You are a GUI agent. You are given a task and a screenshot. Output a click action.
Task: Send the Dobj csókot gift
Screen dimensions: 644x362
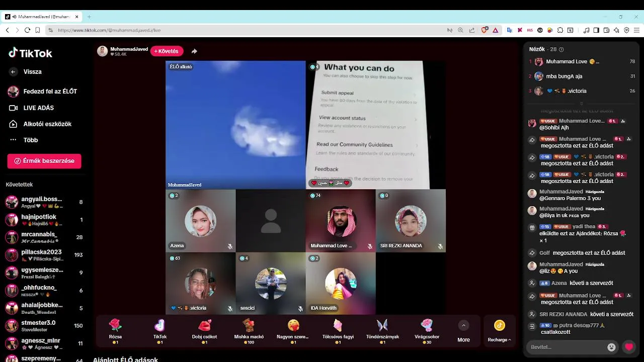[x=204, y=331]
